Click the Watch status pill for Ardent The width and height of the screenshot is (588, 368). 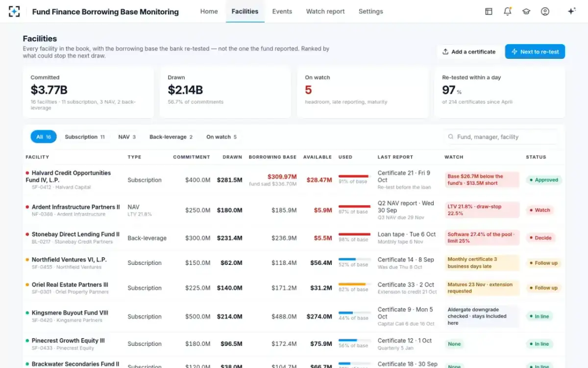tap(539, 210)
